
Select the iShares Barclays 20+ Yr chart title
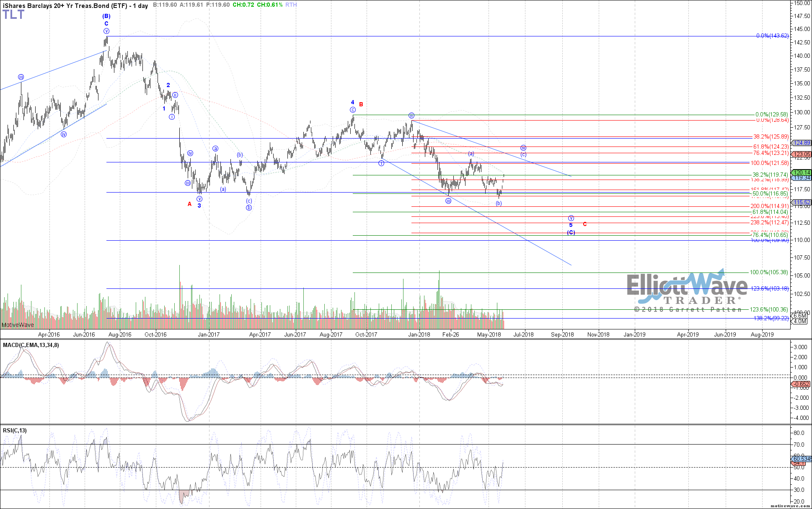pyautogui.click(x=75, y=5)
